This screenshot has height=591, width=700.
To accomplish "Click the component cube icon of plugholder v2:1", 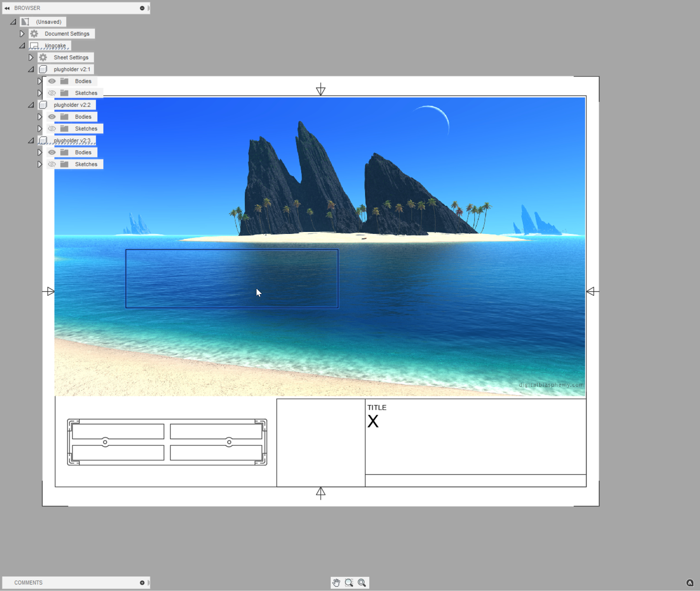I will (43, 69).
